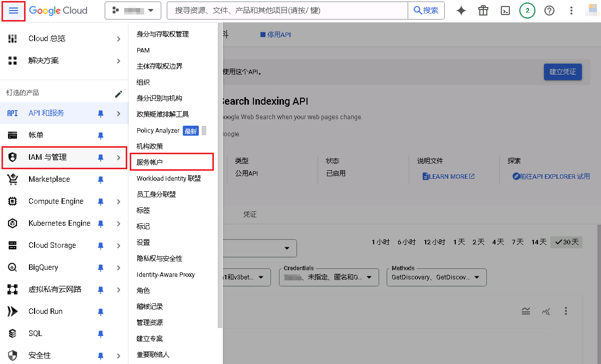Viewport: 601px width, 364px height.
Task: Click the Marketplace cart icon
Action: pos(13,179)
